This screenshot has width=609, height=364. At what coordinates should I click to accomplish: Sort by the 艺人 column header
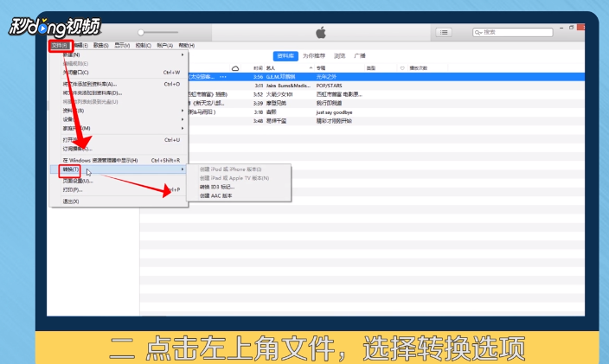[271, 68]
